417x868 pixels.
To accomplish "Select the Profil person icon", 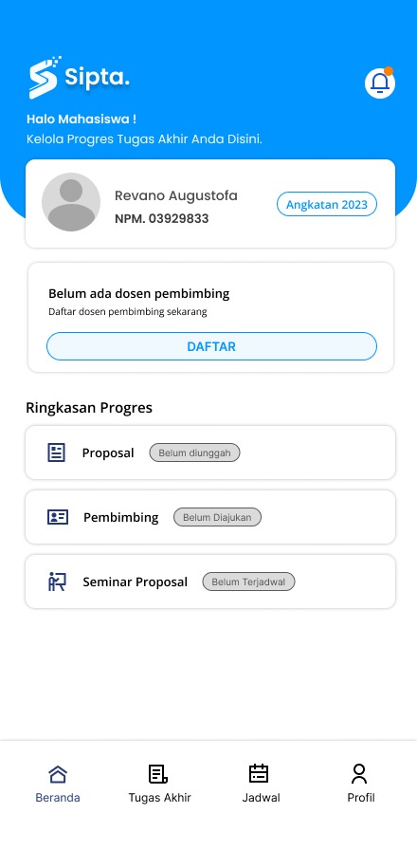I will (x=359, y=774).
